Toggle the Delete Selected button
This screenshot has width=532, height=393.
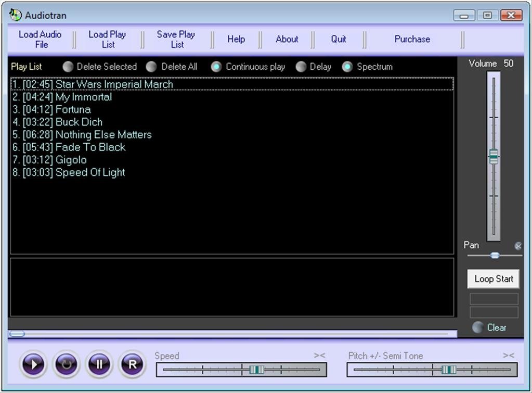(x=68, y=67)
